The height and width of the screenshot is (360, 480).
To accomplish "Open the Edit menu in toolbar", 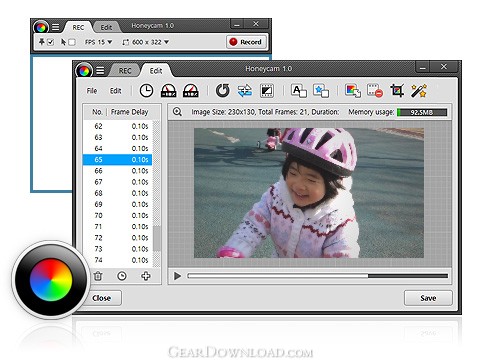I will [115, 91].
